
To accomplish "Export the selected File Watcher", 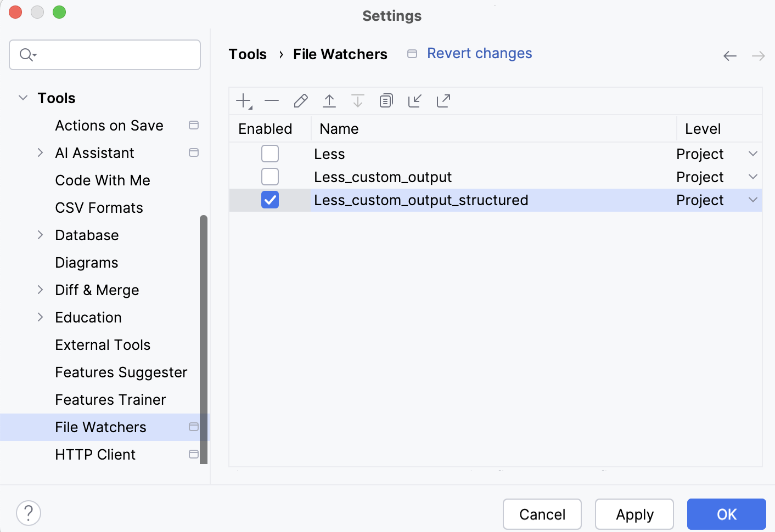I will point(443,100).
